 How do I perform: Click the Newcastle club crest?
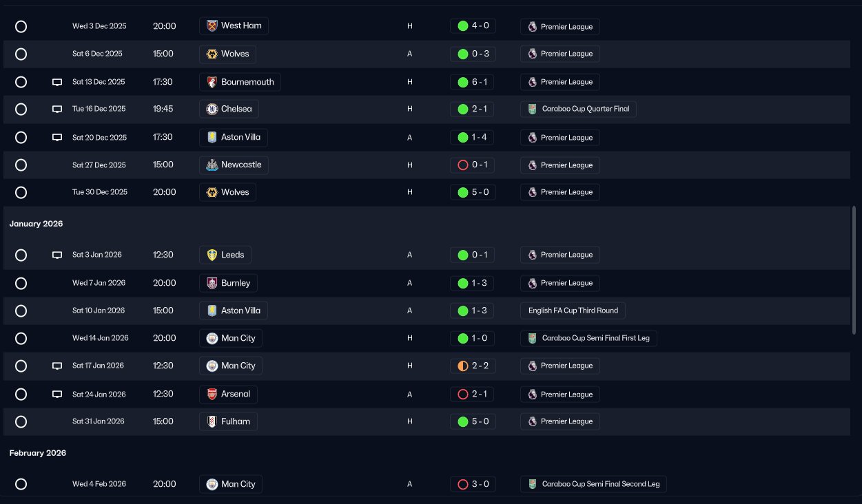(212, 165)
